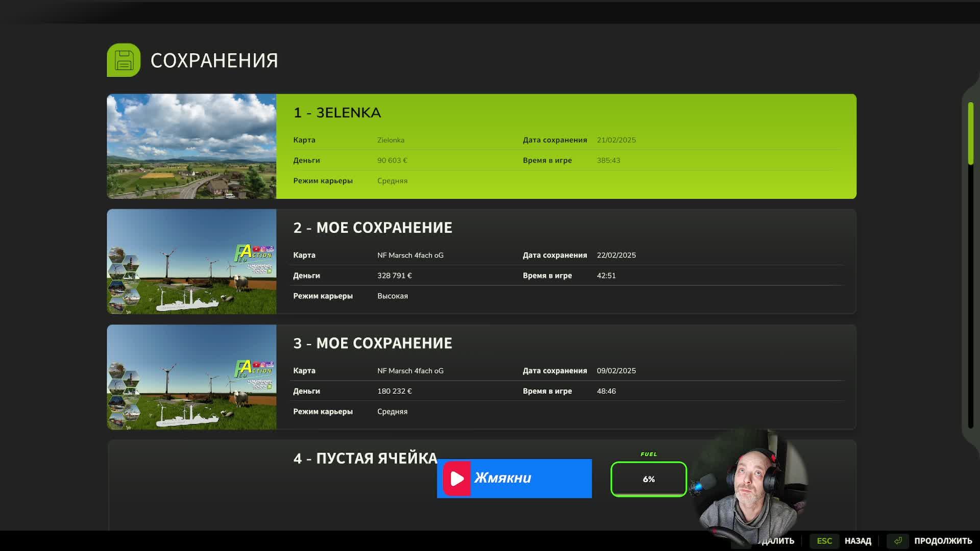The width and height of the screenshot is (980, 551).
Task: Click the map label 'NF Marsch 4fach oG'
Action: [410, 255]
